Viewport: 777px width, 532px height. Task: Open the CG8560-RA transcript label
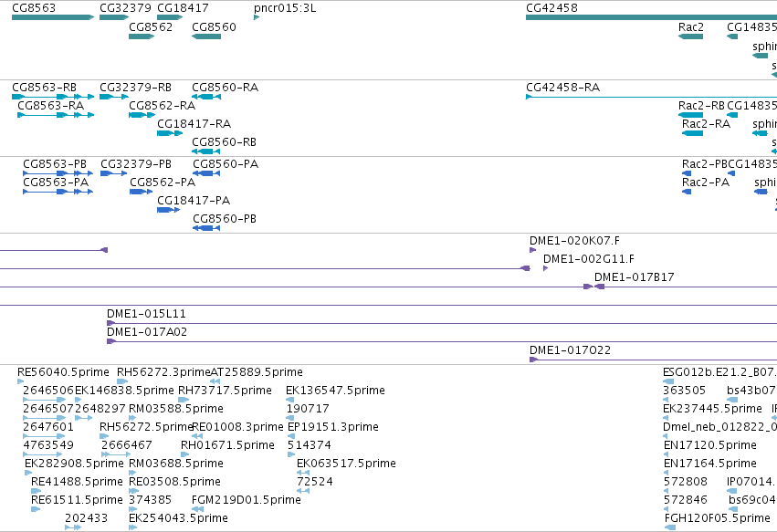[225, 88]
